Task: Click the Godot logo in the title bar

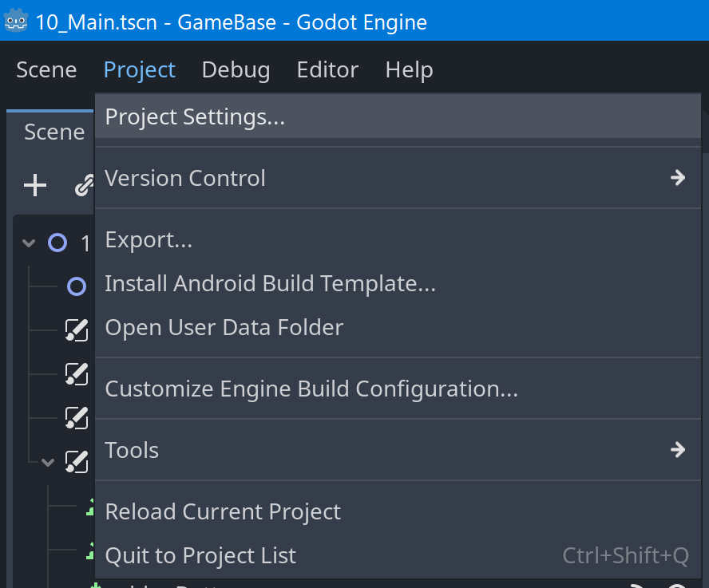Action: (16, 22)
